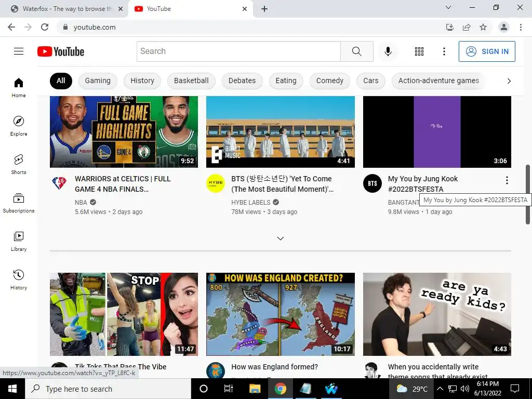Start voice search with microphone icon

pyautogui.click(x=388, y=51)
